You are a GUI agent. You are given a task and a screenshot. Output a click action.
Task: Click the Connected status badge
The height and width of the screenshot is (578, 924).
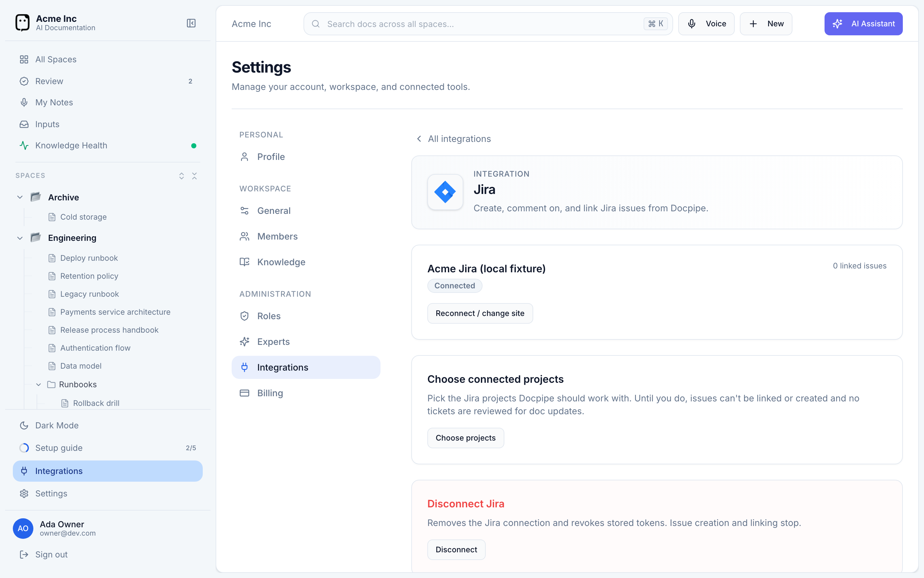click(x=455, y=285)
